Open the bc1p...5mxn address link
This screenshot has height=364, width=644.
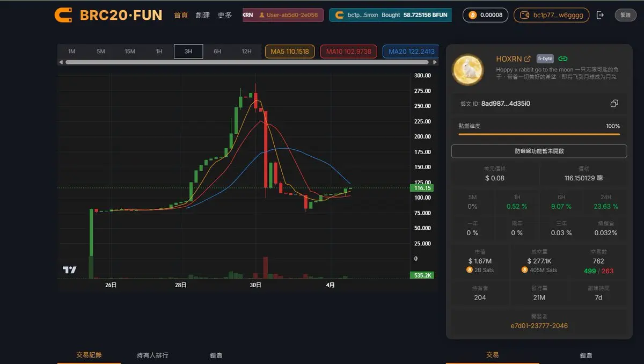pos(362,15)
